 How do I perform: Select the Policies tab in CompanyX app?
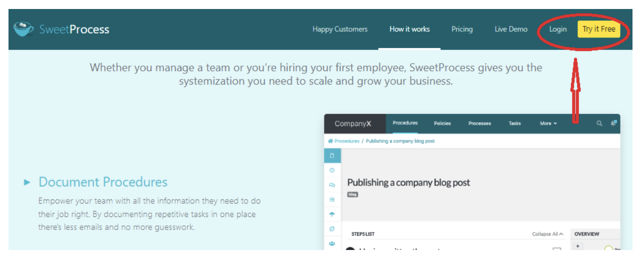[442, 123]
